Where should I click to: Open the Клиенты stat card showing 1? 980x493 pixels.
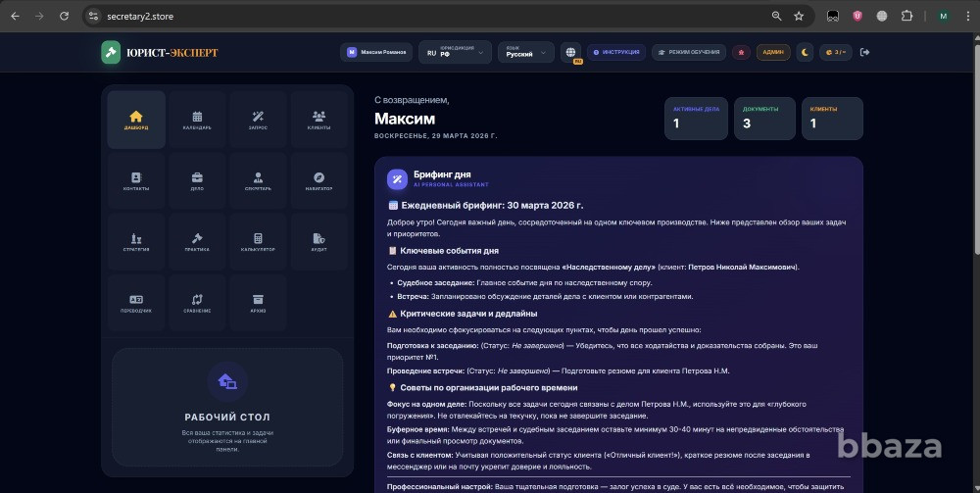click(832, 118)
